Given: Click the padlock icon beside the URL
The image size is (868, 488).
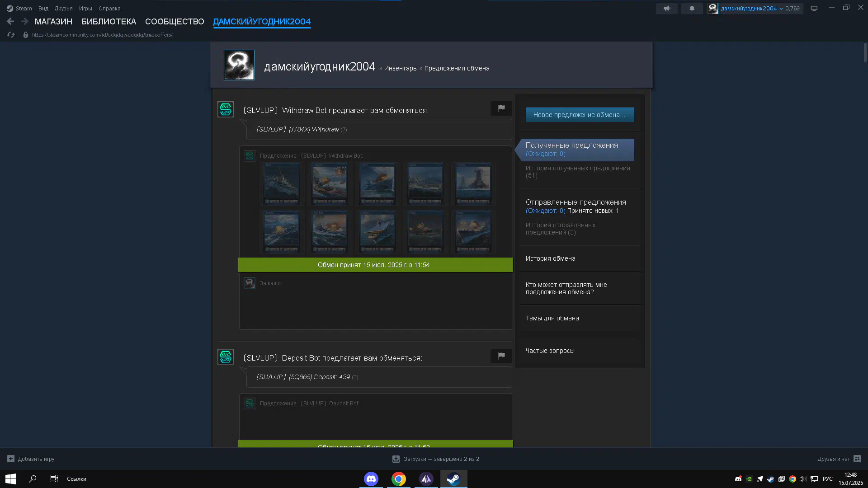Looking at the screenshot, I should coord(26,35).
